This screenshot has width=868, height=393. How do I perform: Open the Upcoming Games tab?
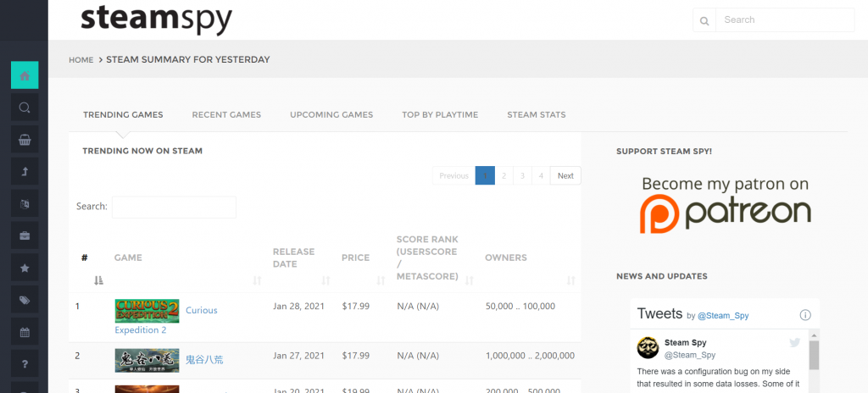tap(331, 114)
